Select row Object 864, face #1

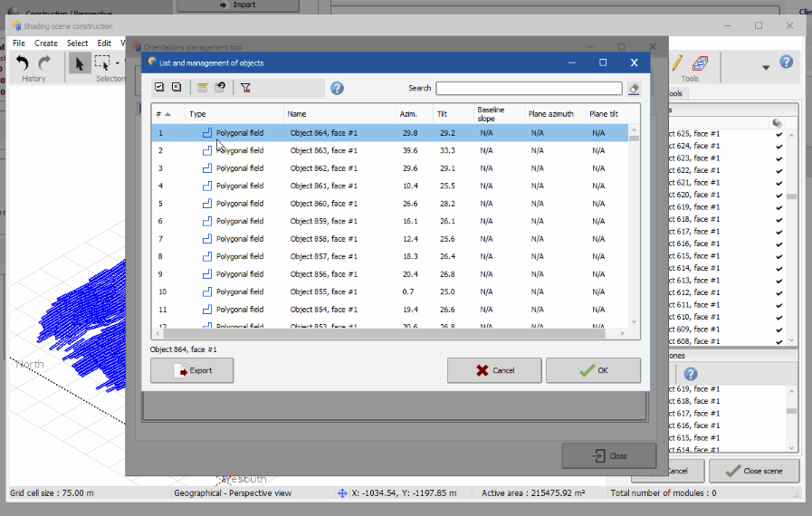tap(389, 133)
